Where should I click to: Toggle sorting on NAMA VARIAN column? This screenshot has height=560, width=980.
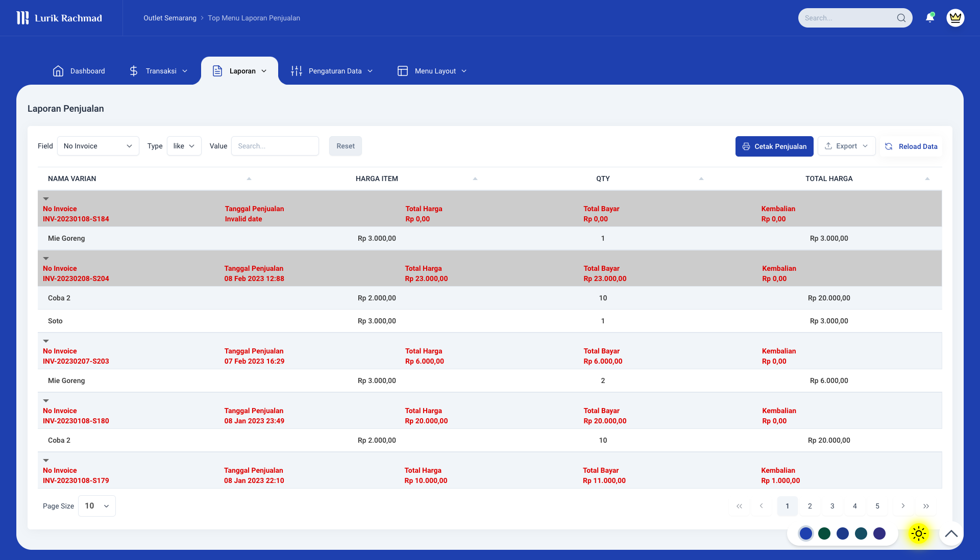(249, 179)
